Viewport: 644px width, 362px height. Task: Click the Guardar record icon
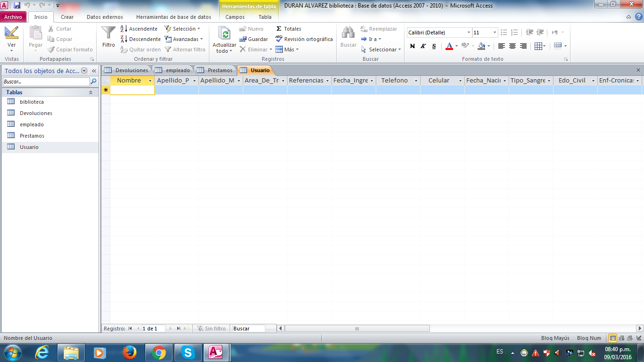243,39
